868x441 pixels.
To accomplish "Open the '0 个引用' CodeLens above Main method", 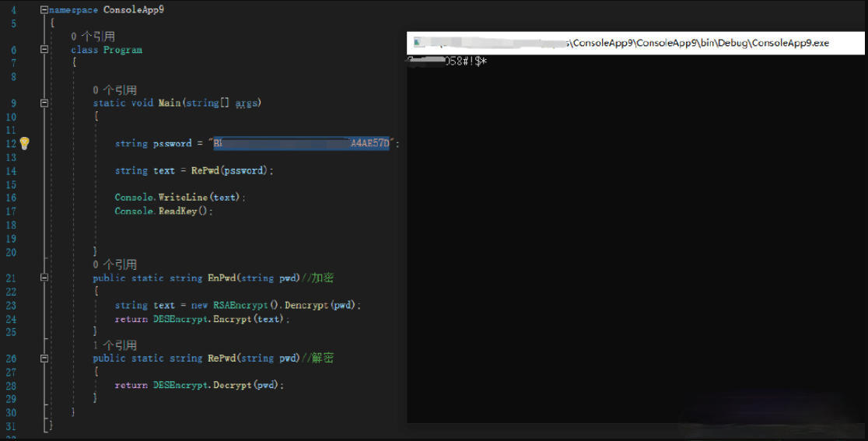I will point(114,90).
